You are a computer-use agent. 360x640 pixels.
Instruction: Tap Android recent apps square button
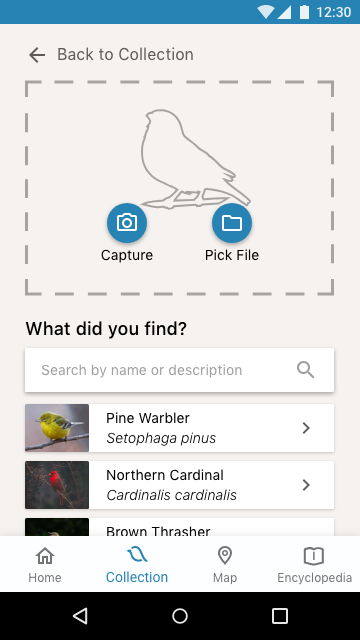(280, 616)
